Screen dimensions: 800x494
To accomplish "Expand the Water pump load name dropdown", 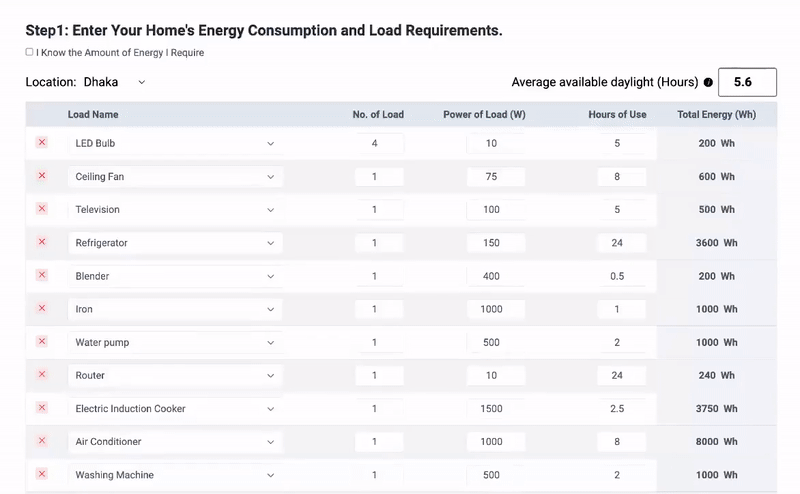I will (x=175, y=343).
